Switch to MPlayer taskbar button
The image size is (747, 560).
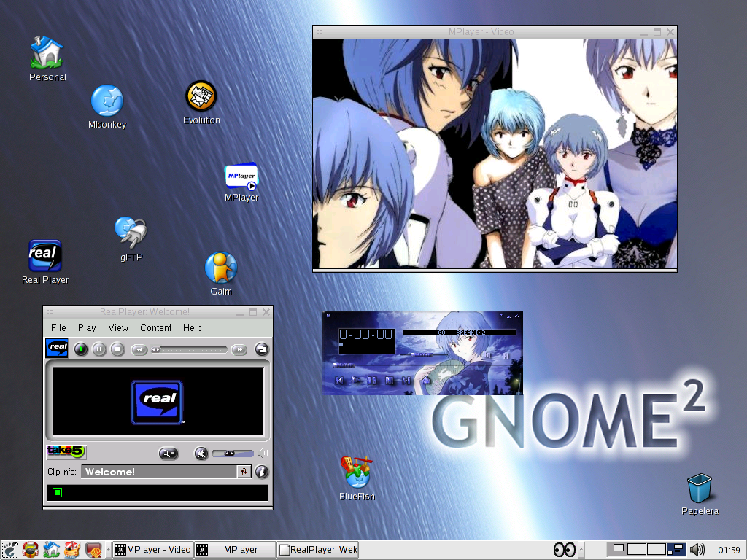(x=235, y=550)
